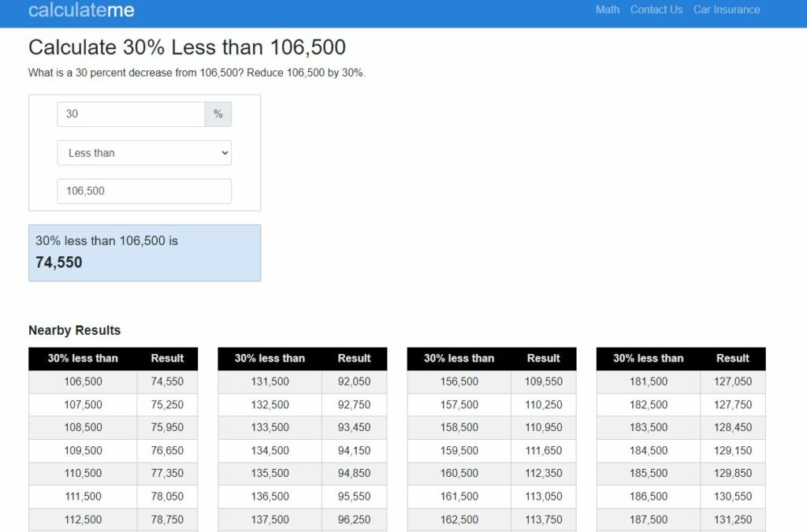Screen dimensions: 807x532
Task: Open the Less than dropdown
Action: (144, 153)
